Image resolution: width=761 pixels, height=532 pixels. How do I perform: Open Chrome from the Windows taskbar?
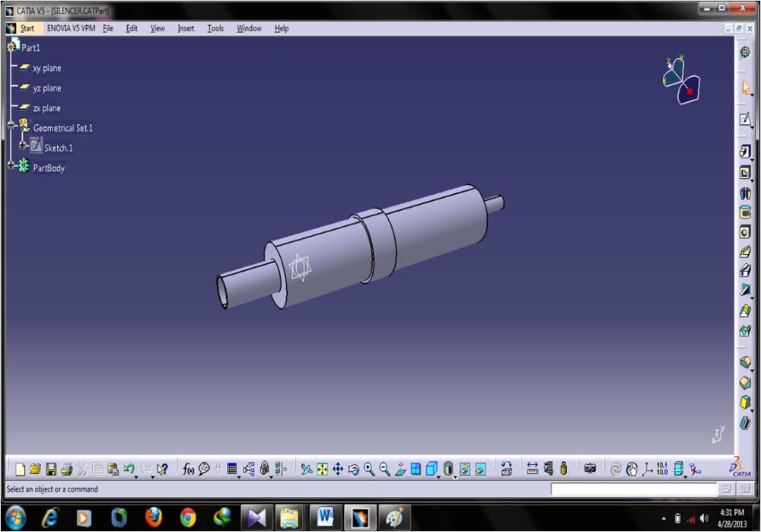(188, 518)
